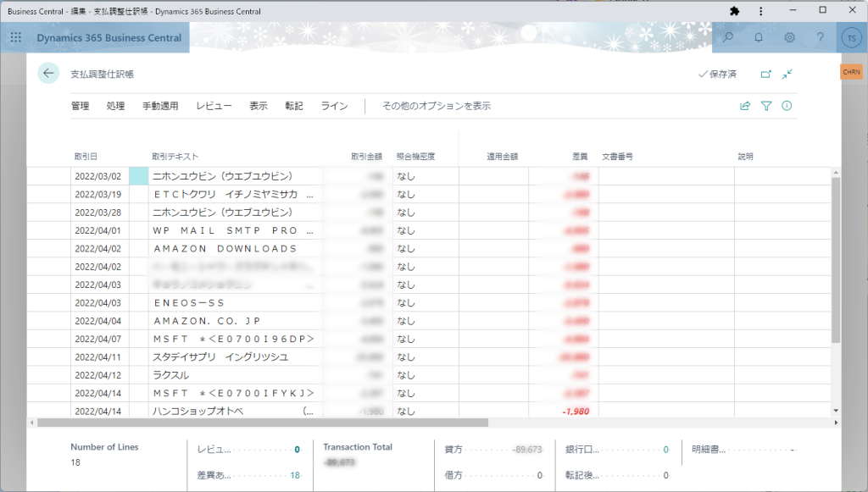Click the 照合確度 なし cell for ラクスル
This screenshot has width=868, height=492.
426,375
